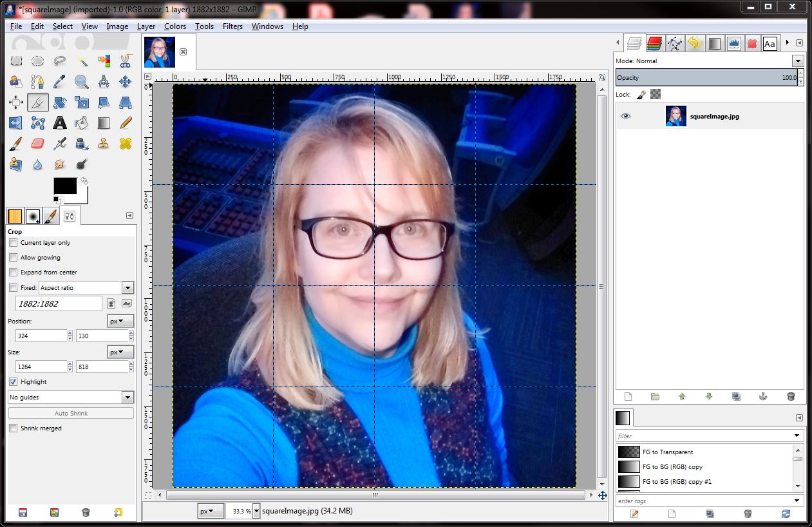Open the layer Mode dropdown

coord(797,61)
